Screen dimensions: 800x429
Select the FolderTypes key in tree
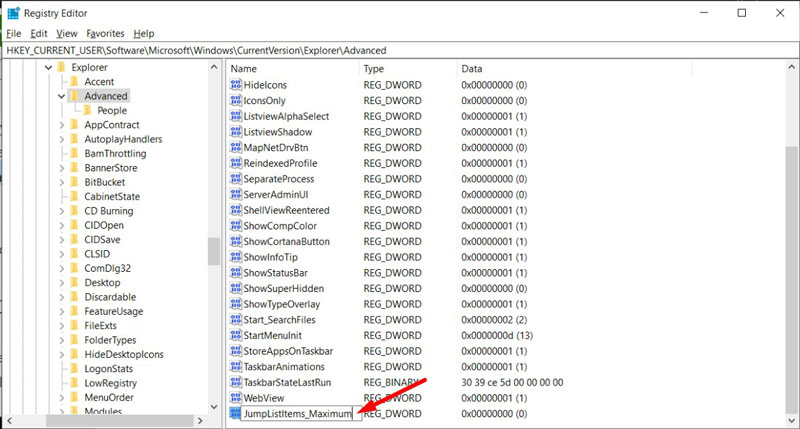pos(110,340)
